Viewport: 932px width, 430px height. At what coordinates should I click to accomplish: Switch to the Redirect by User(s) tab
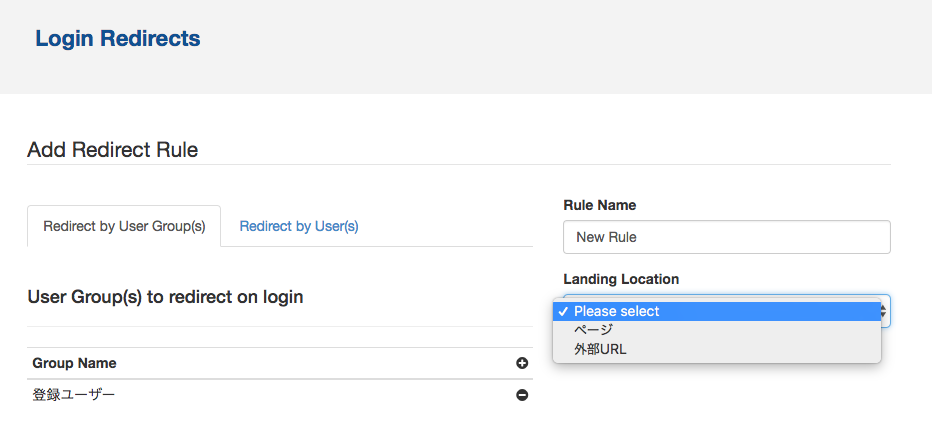pyautogui.click(x=298, y=226)
